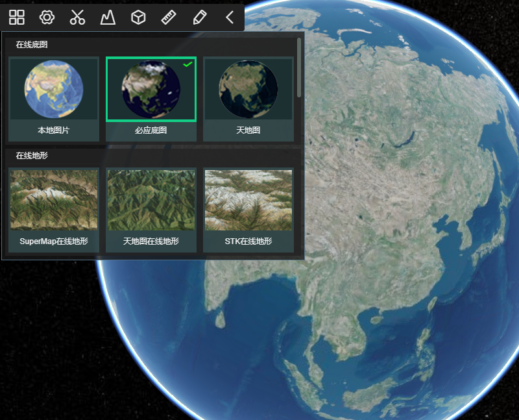519x420 pixels.
Task: Click the 本地图片 label
Action: [54, 130]
